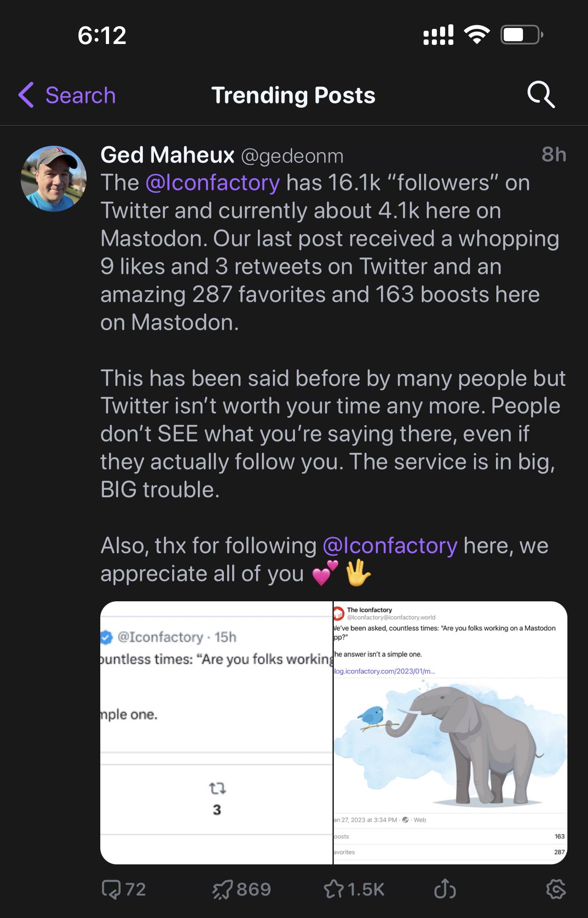The height and width of the screenshot is (918, 588).
Task: Reply to the post (72 comments)
Action: 111,890
